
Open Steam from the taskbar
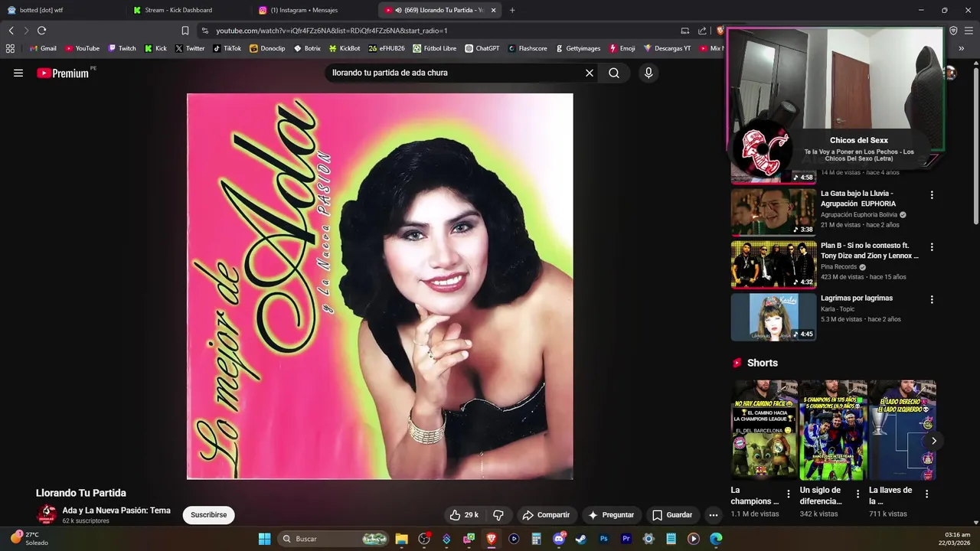coord(581,539)
